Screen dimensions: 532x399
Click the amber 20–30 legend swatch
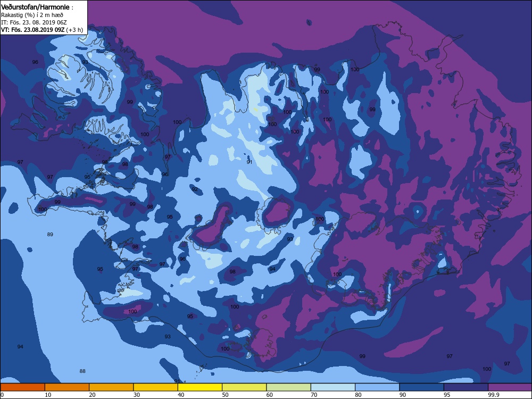(x=111, y=387)
